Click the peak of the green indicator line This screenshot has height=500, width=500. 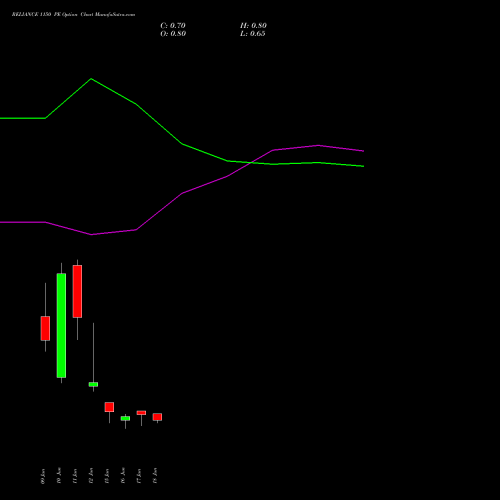(x=91, y=79)
